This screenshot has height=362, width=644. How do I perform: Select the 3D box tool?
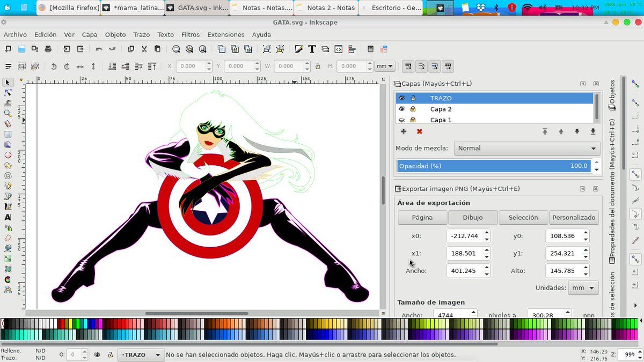[x=8, y=145]
